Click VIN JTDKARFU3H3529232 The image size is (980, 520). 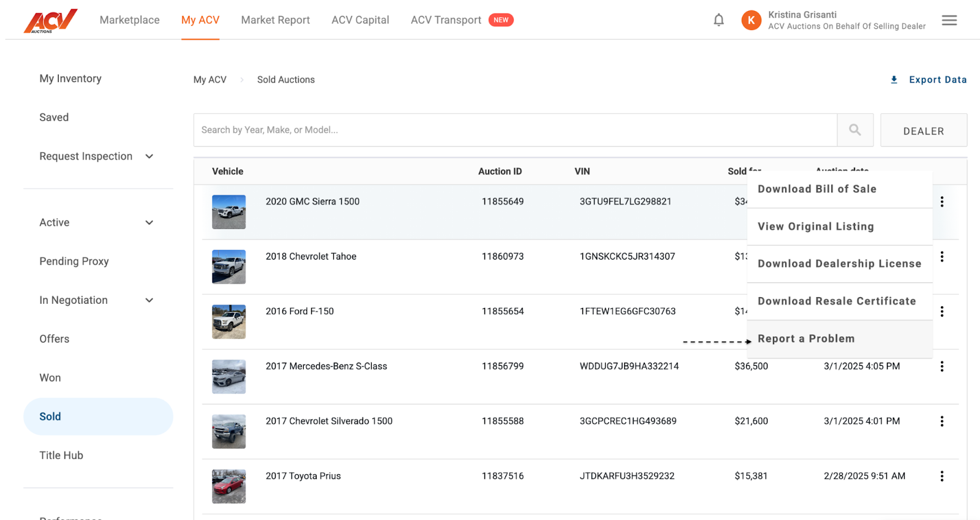[x=627, y=476]
